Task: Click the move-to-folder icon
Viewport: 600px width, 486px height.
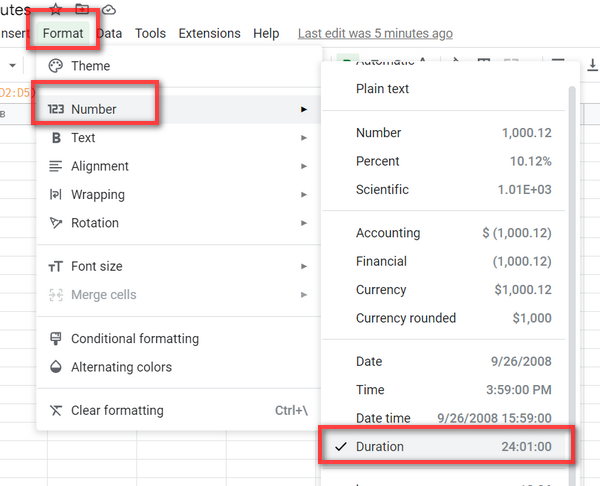Action: click(x=82, y=9)
